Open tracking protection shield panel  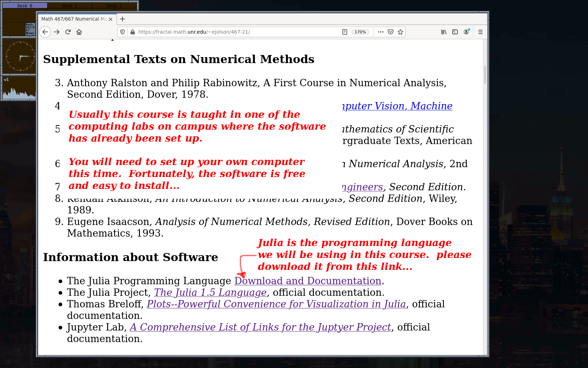pos(122,32)
